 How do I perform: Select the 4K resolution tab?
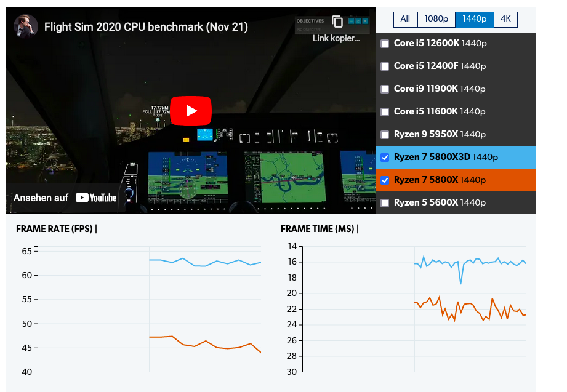pos(505,19)
